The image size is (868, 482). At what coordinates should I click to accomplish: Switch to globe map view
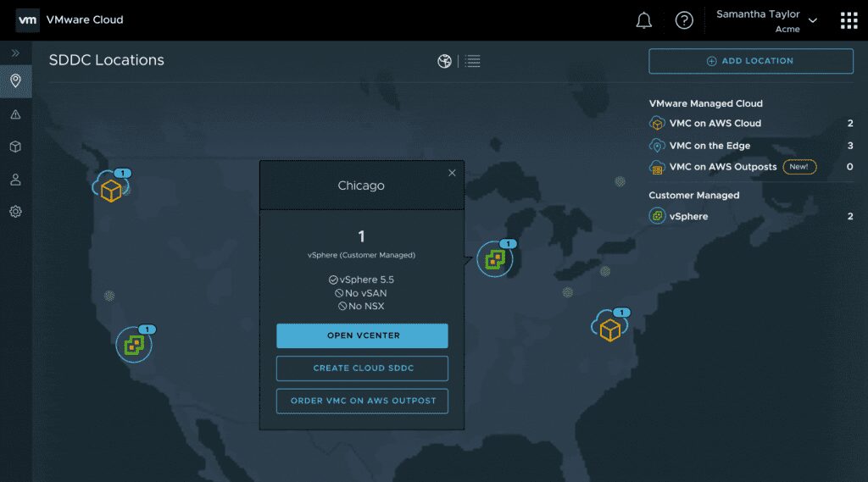(444, 61)
